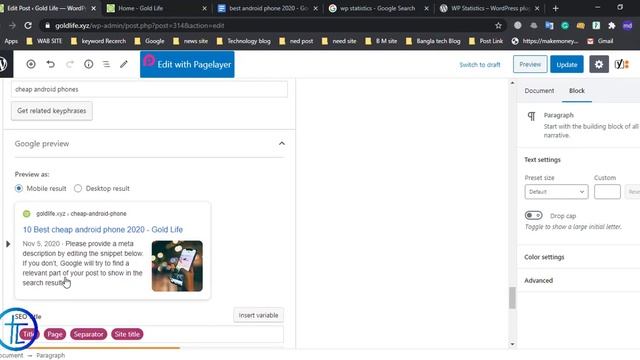Open block navigation list icon
Screen dimensions: 640x360
(106, 64)
